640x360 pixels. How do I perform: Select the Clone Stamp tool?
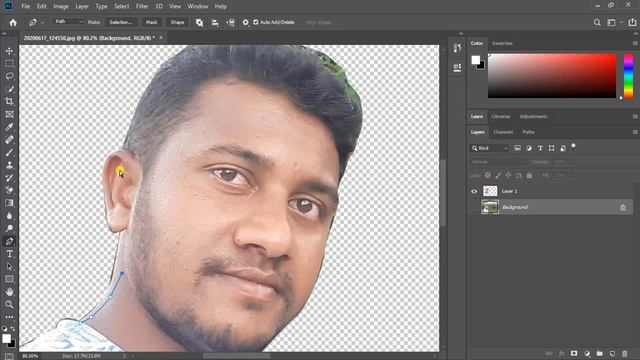point(9,165)
